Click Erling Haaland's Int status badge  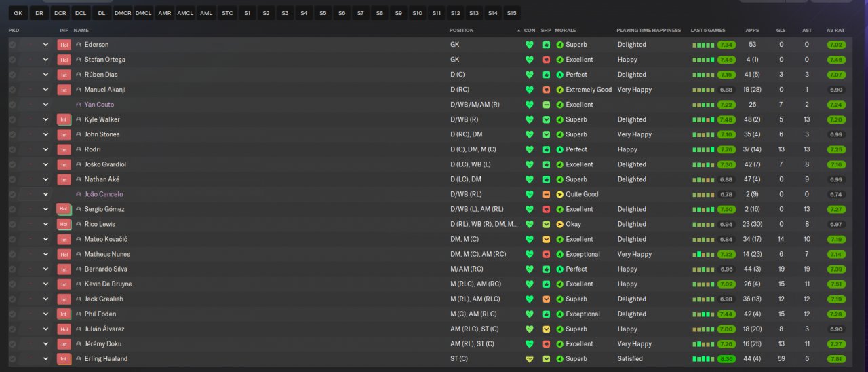tap(64, 358)
